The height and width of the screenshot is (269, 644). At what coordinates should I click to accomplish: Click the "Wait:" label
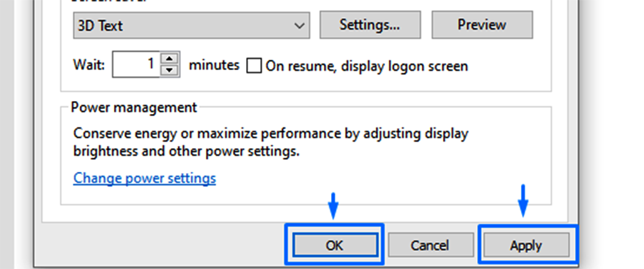(89, 66)
